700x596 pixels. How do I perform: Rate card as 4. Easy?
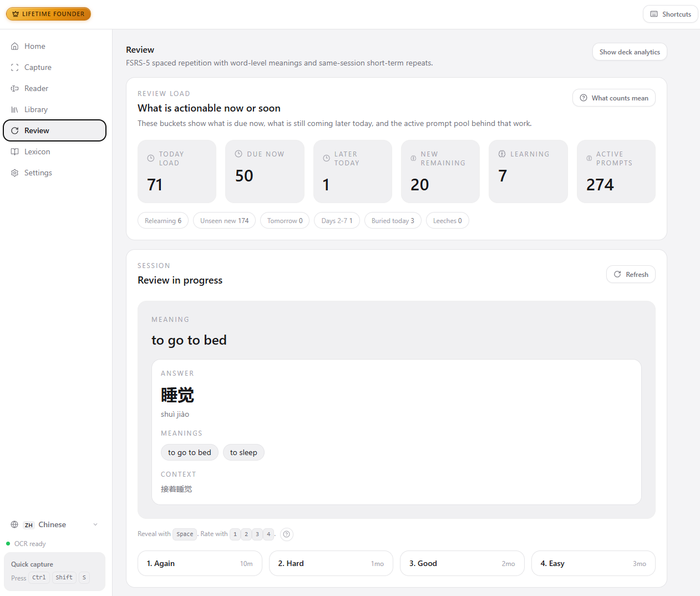[x=594, y=563]
